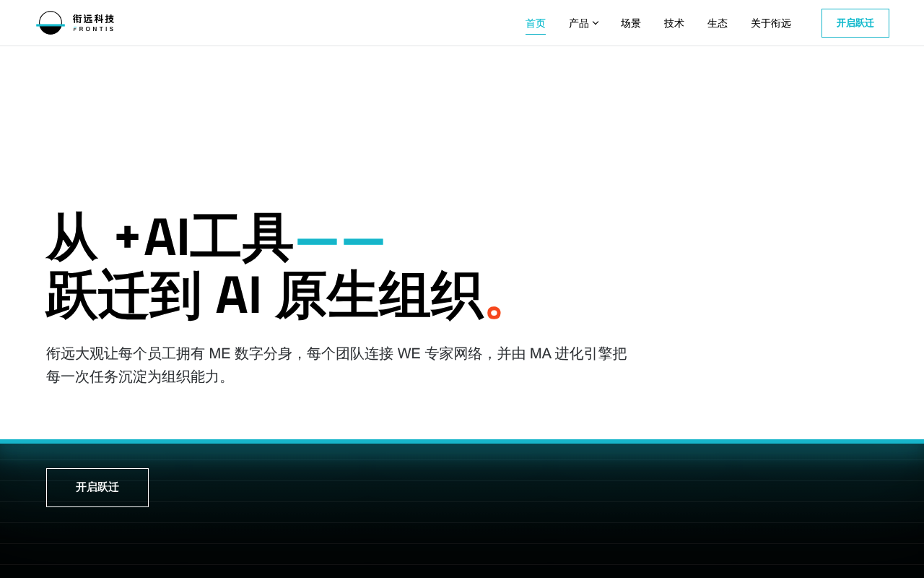This screenshot has height=578, width=924.
Task: Click the headline line 跃迁到 AI 原生组织
Action: (x=264, y=296)
